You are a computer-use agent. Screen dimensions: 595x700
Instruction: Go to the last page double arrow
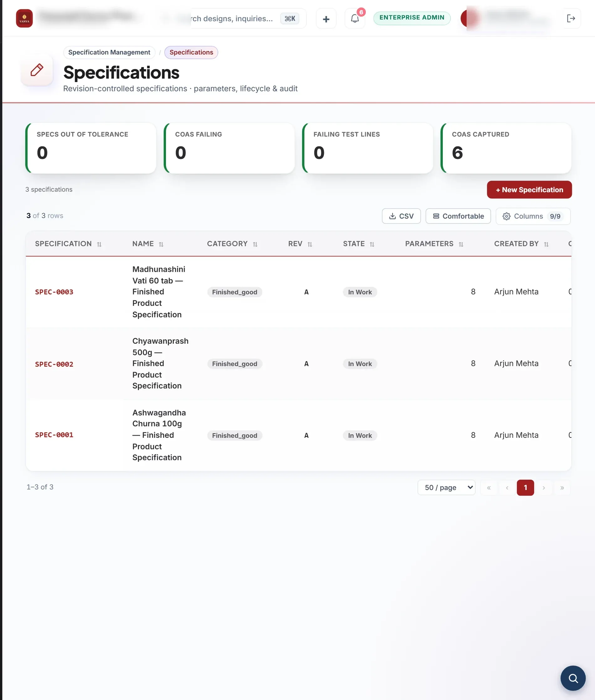pyautogui.click(x=562, y=487)
